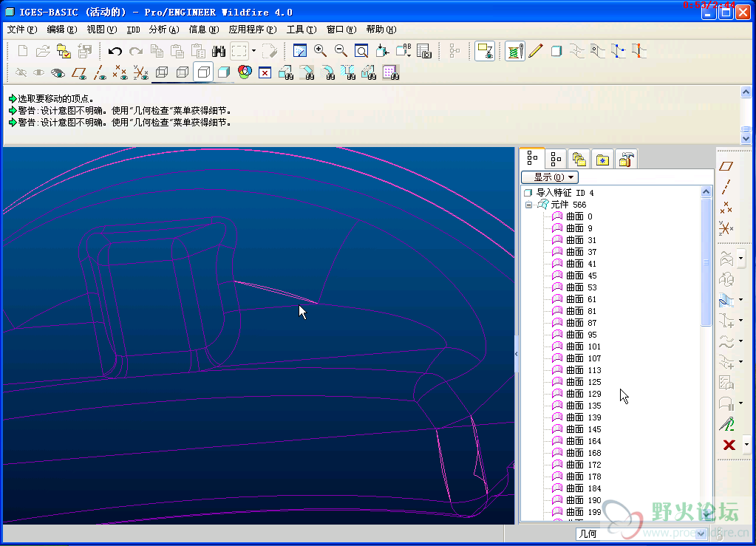Open the 编辑(E) menu
The width and height of the screenshot is (756, 546).
pos(62,30)
